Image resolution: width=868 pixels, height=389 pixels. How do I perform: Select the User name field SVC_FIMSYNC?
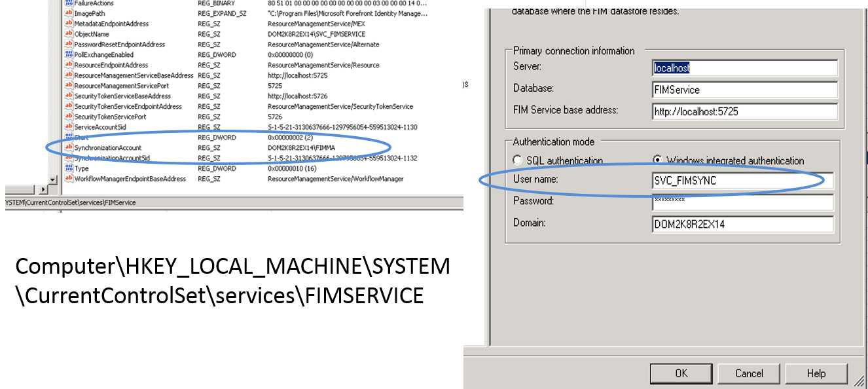tap(743, 181)
